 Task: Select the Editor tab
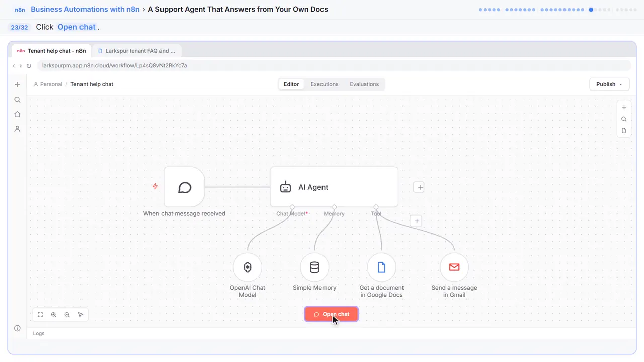(x=291, y=84)
